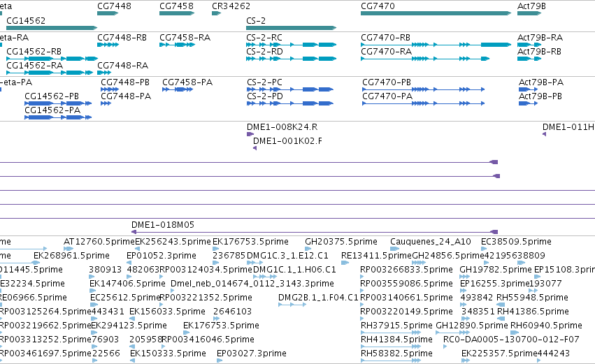Pick EST EK150333.5prime
The height and width of the screenshot is (364, 595).
point(168,354)
